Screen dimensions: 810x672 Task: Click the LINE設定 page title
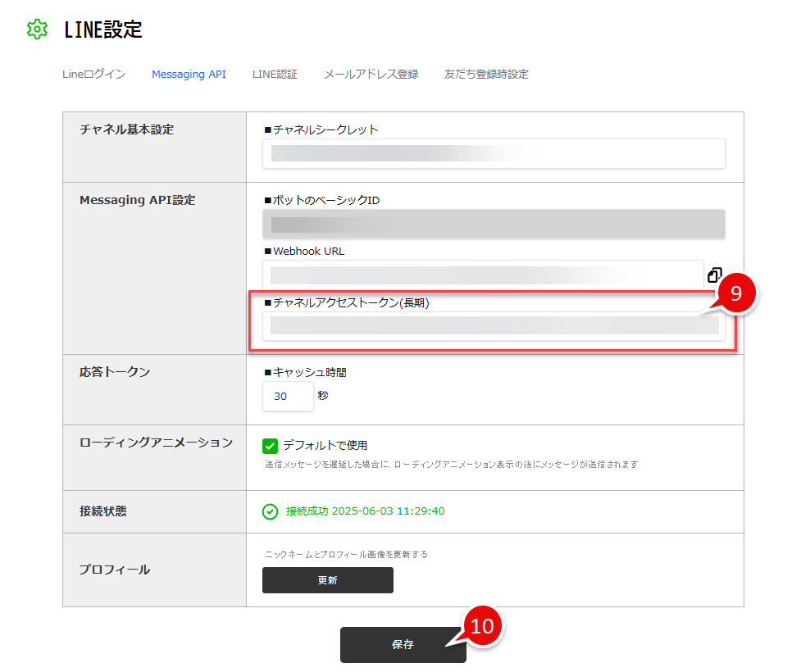tap(103, 30)
